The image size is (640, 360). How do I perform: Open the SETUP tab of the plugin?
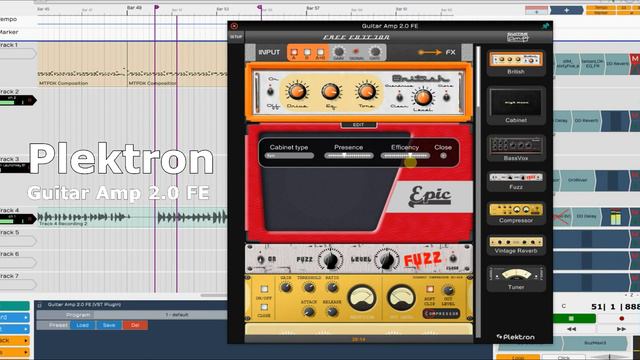pyautogui.click(x=236, y=37)
